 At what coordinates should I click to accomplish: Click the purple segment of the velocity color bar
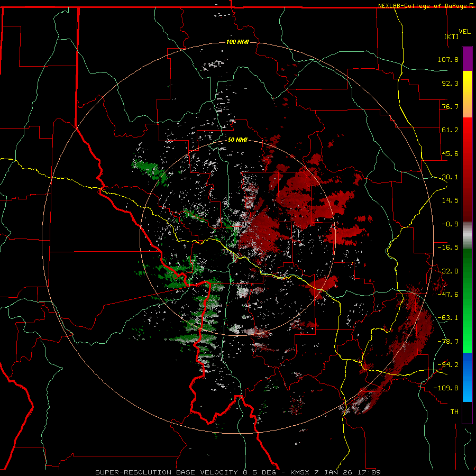coord(467,59)
